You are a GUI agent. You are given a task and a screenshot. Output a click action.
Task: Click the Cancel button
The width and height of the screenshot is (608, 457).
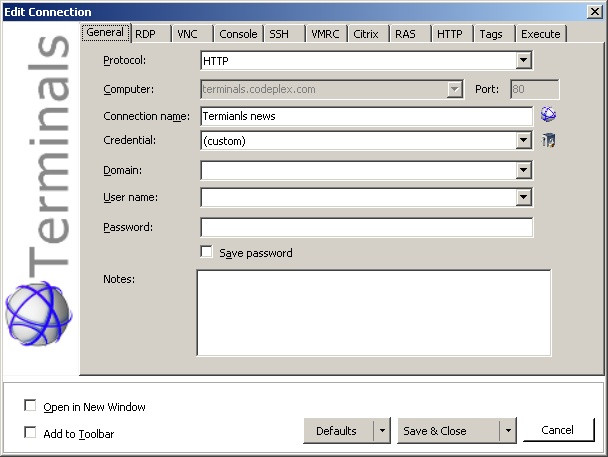(x=558, y=430)
